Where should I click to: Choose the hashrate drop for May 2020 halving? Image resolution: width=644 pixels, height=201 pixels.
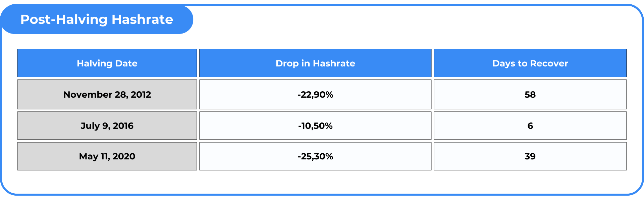coord(315,156)
